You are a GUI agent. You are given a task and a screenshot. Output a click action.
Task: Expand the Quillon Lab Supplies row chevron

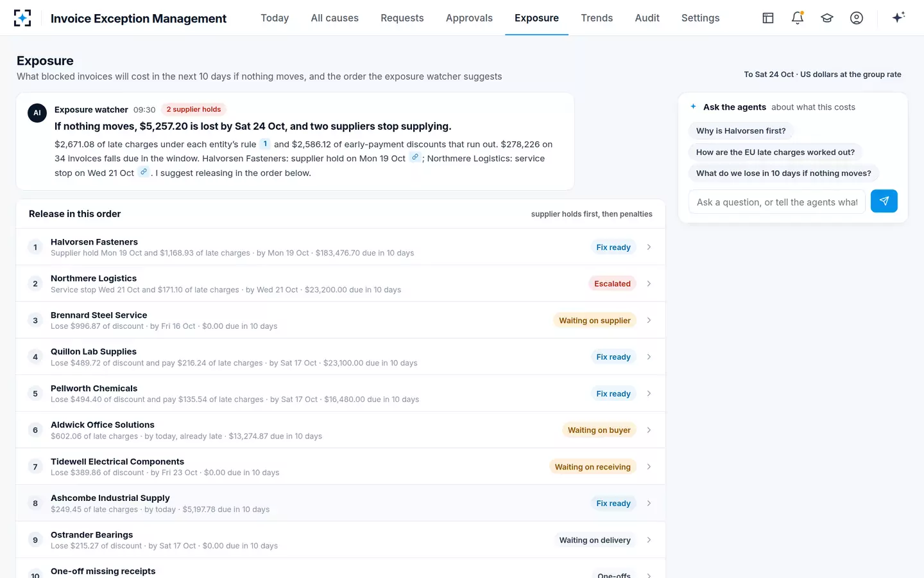click(649, 357)
